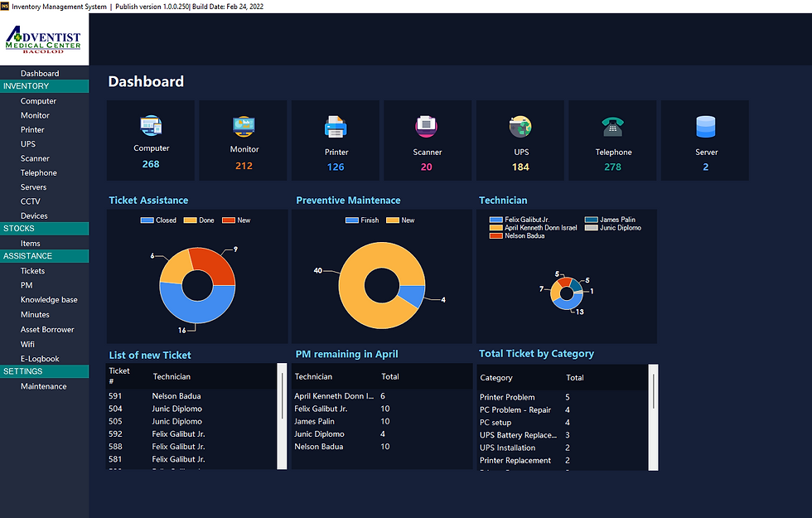812x518 pixels.
Task: Open Telephone in the sidebar
Action: pyautogui.click(x=38, y=173)
